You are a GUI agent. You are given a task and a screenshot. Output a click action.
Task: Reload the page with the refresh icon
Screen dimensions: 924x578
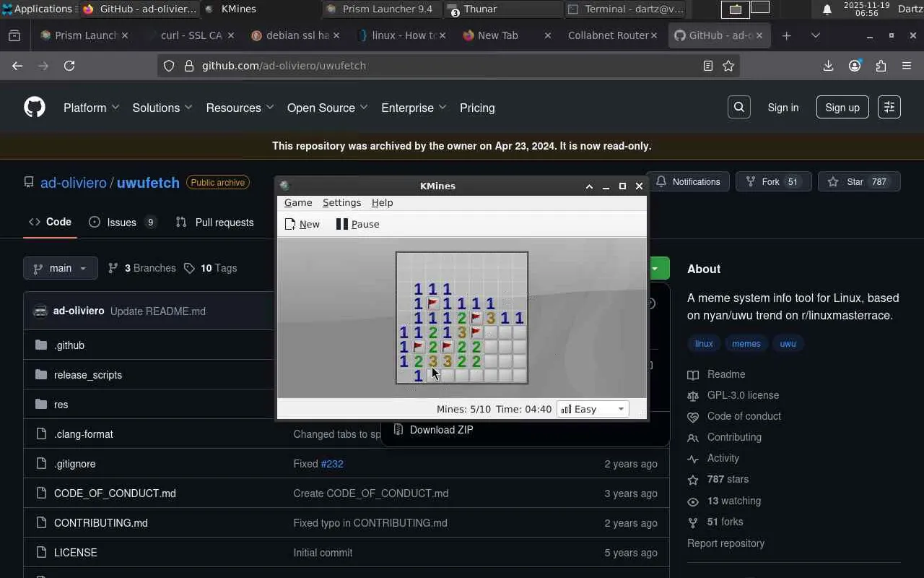(69, 66)
